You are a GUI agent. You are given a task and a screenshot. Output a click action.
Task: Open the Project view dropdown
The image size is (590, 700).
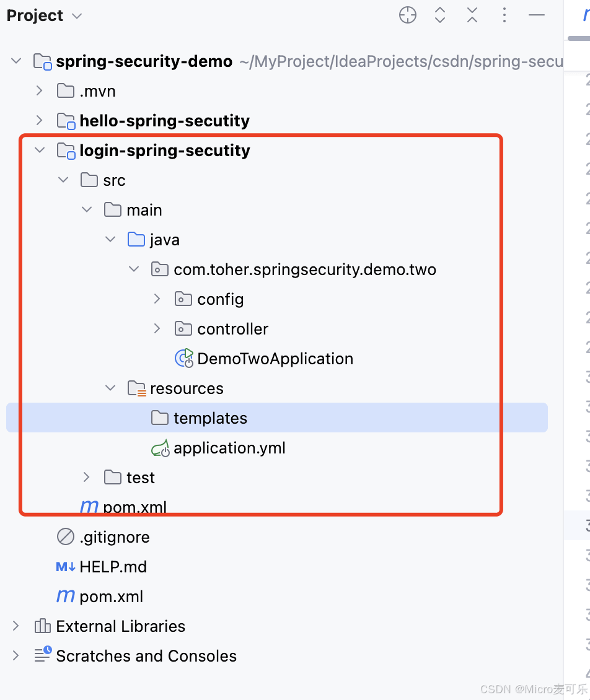coord(44,15)
